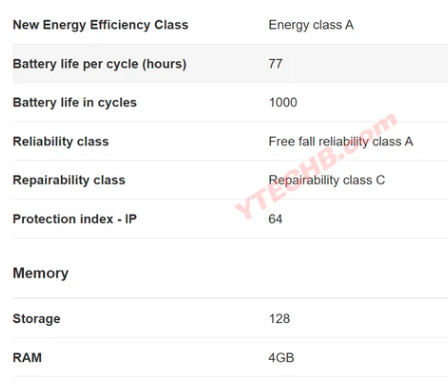Select Repairability class C value
This screenshot has width=448, height=384.
(327, 180)
